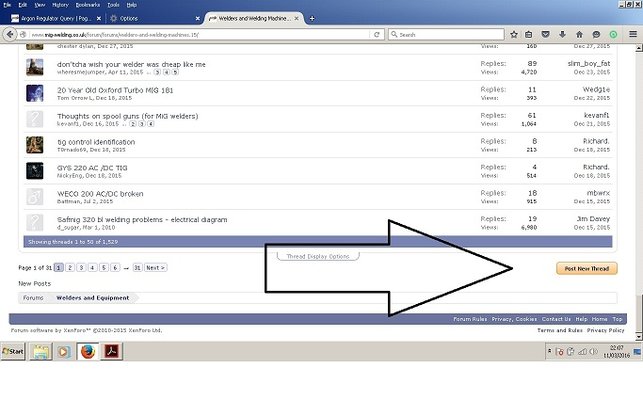Click the Firefox hamburger menu icon
The height and width of the screenshot is (400, 643).
tap(630, 34)
